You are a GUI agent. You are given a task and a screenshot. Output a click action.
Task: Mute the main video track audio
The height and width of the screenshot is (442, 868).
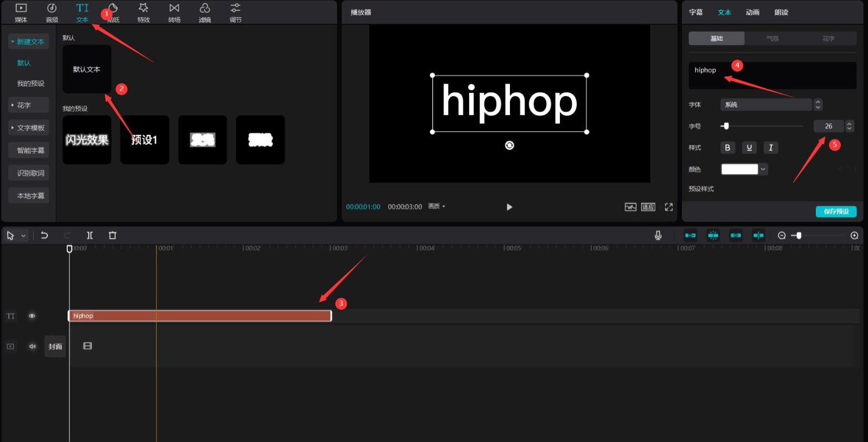click(32, 346)
